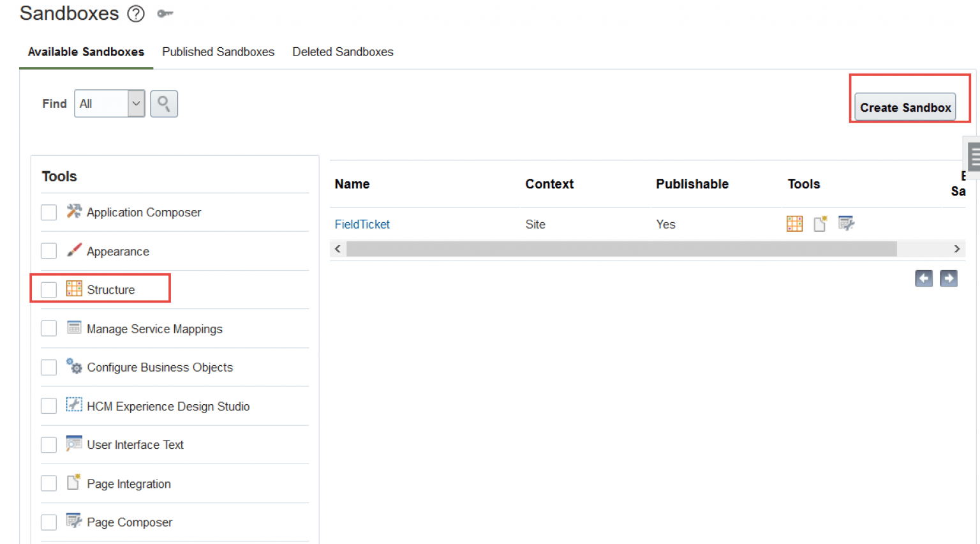Open the FieldTicket sandbox link
This screenshot has height=544, width=980.
pyautogui.click(x=362, y=223)
